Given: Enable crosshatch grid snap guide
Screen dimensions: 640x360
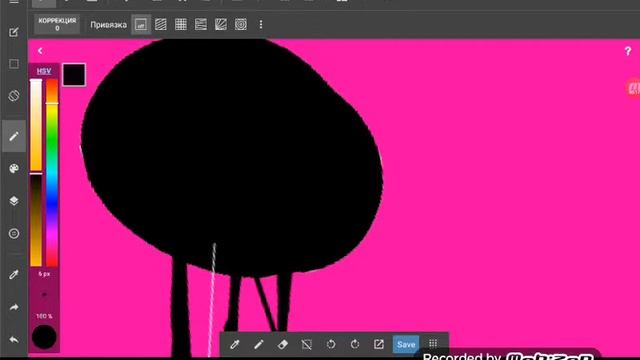Looking at the screenshot, I should click(x=181, y=24).
